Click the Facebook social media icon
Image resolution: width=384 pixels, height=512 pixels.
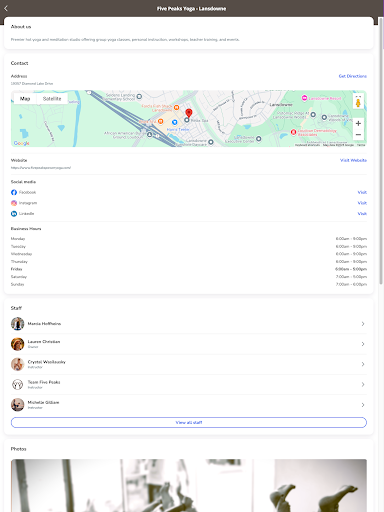(x=14, y=192)
